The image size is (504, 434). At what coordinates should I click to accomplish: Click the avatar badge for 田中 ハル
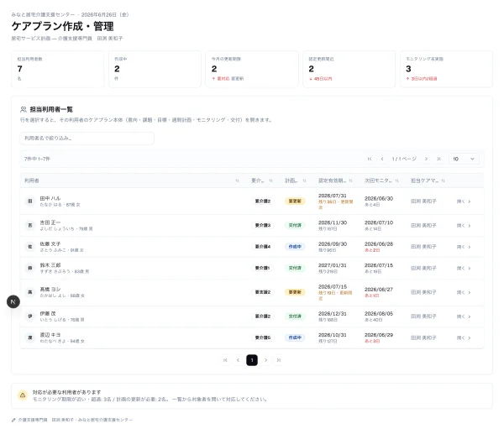click(x=30, y=201)
